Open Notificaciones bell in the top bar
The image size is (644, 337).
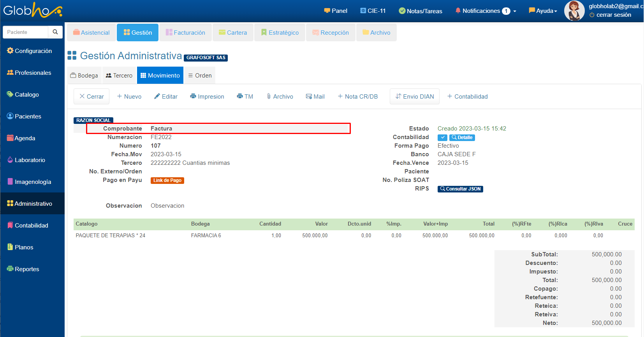477,11
